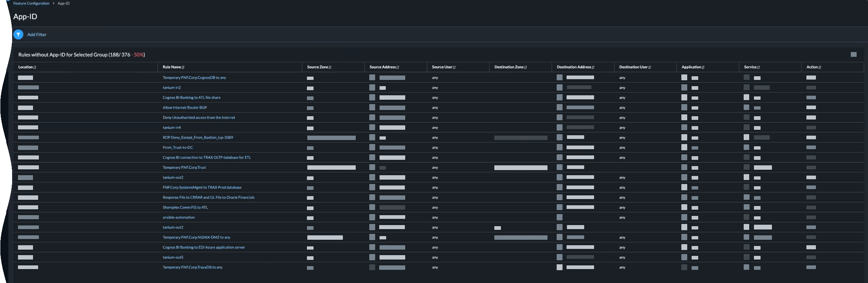Click the blue funnel filter icon
Screen dimensions: 868x283
tap(18, 34)
